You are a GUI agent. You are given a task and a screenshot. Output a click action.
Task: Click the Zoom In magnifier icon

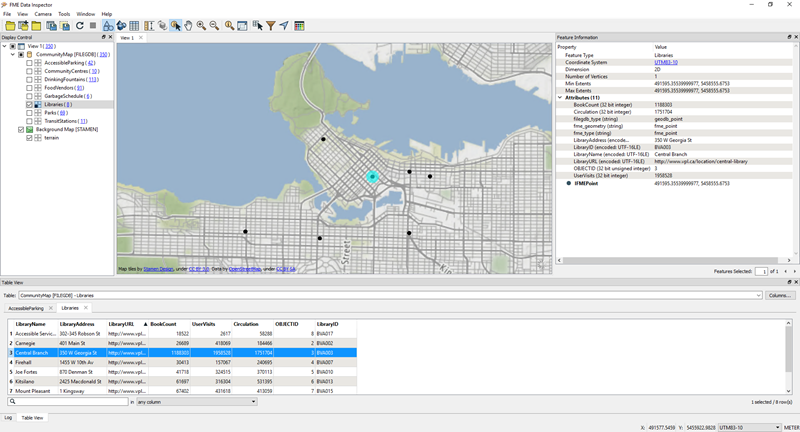201,26
